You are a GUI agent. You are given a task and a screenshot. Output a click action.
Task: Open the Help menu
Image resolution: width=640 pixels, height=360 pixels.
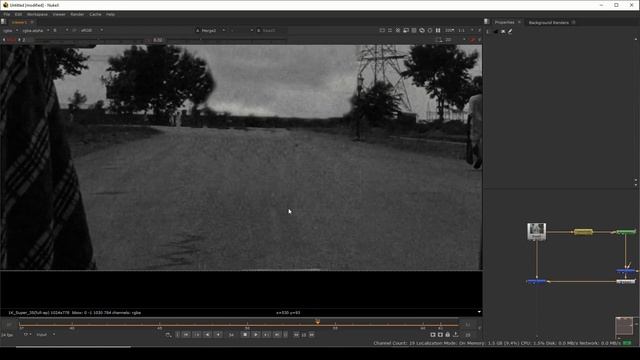[x=110, y=14]
